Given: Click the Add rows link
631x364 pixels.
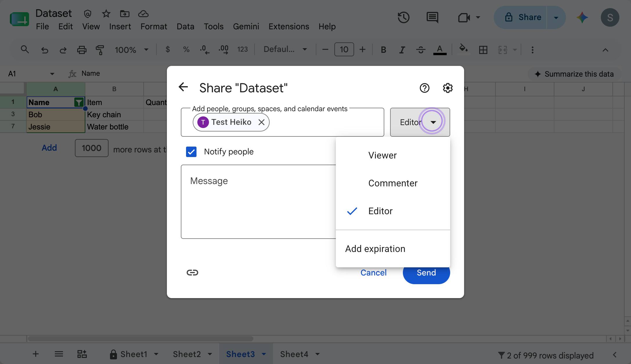Looking at the screenshot, I should pyautogui.click(x=49, y=148).
